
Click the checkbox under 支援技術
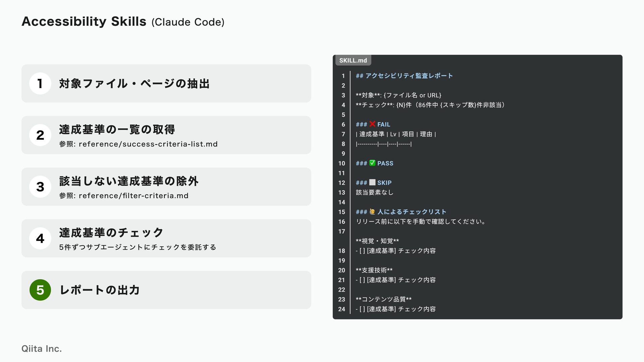(362, 280)
